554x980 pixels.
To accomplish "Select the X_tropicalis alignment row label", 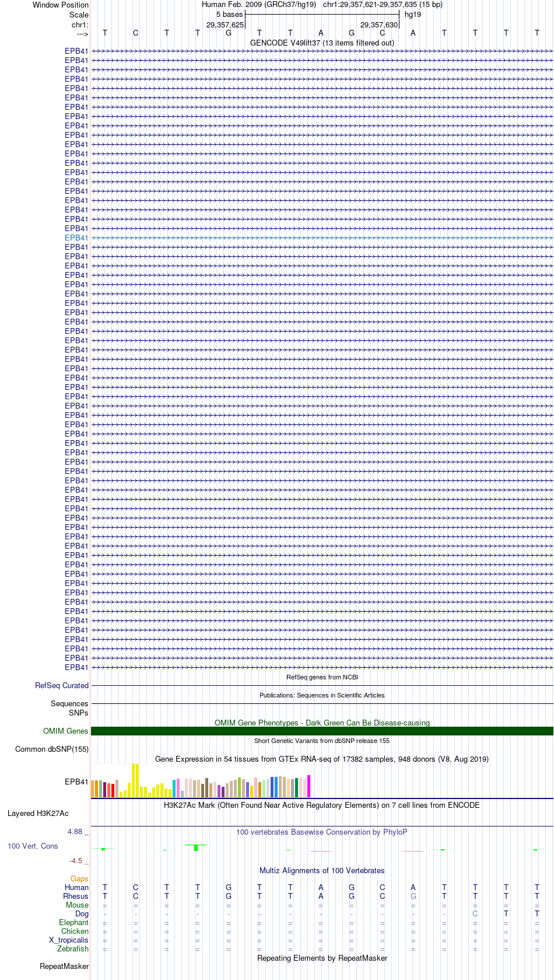I will [69, 940].
